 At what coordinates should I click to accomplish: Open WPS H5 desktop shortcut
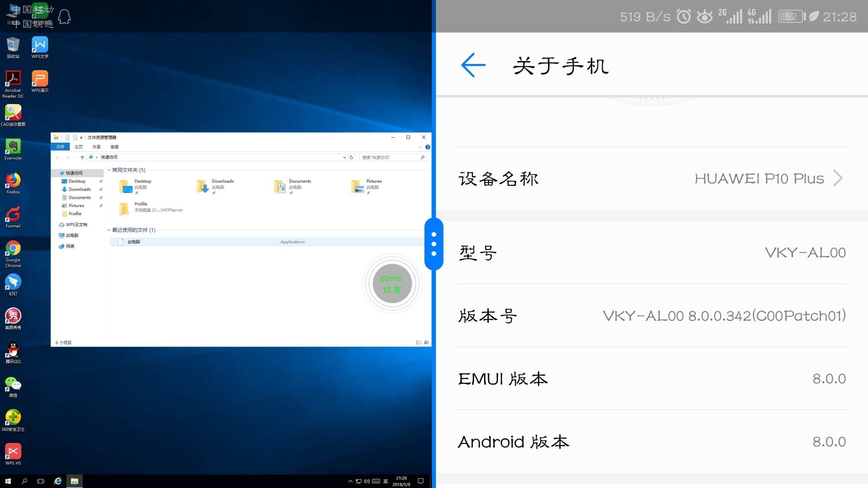(x=13, y=454)
